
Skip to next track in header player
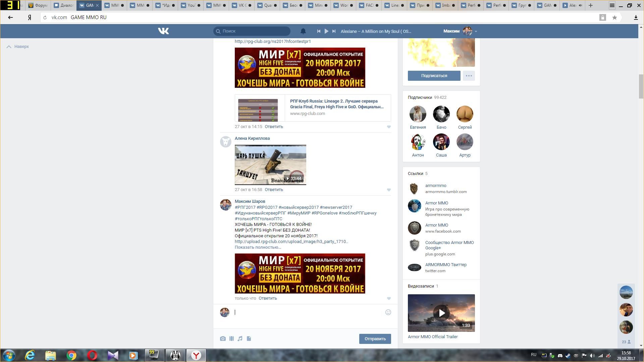pos(334,31)
